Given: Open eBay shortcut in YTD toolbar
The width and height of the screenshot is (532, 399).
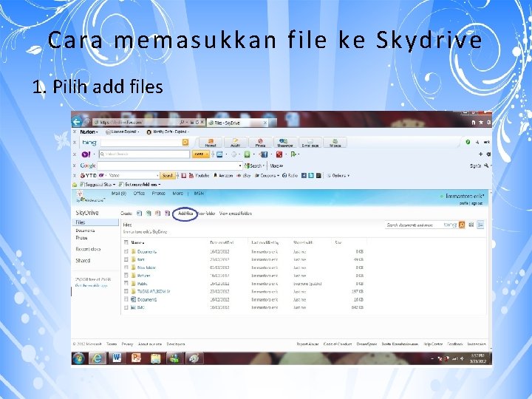Looking at the screenshot, I should (x=243, y=175).
